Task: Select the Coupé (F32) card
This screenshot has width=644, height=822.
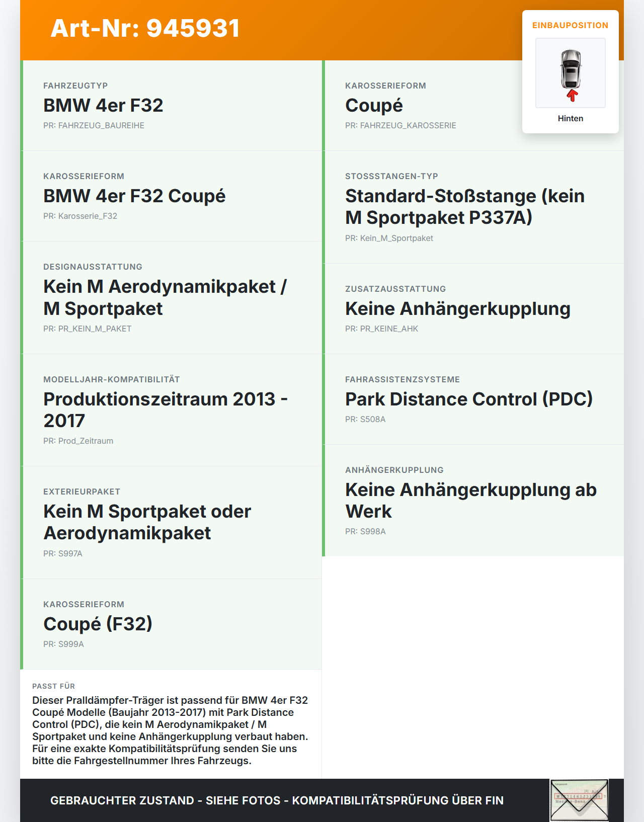Action: coord(171,624)
